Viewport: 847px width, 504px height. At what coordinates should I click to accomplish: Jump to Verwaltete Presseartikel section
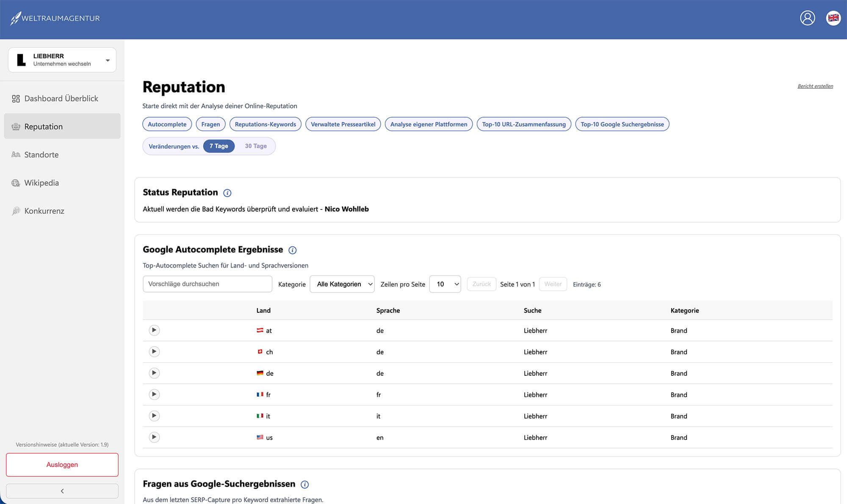point(343,124)
